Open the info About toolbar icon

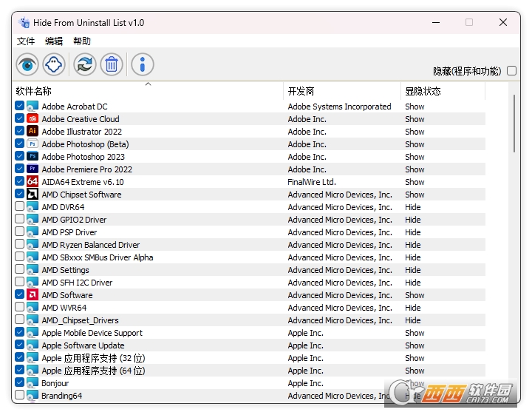pyautogui.click(x=143, y=64)
